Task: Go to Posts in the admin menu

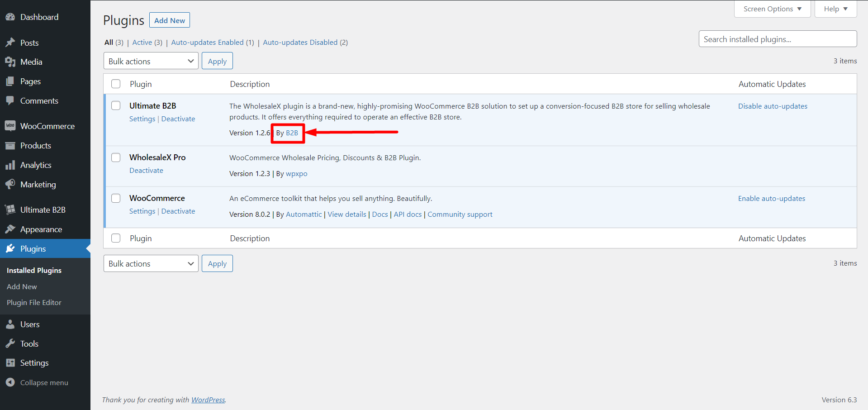Action: click(29, 43)
